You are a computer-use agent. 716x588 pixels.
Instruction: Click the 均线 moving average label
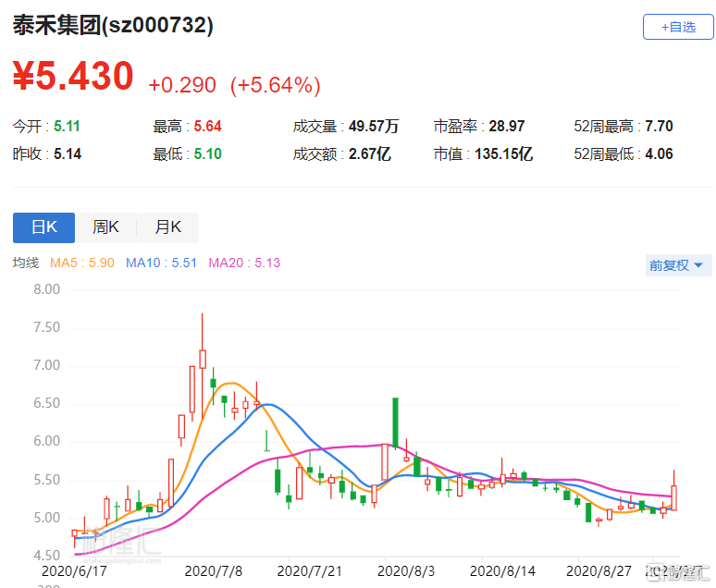pos(26,263)
